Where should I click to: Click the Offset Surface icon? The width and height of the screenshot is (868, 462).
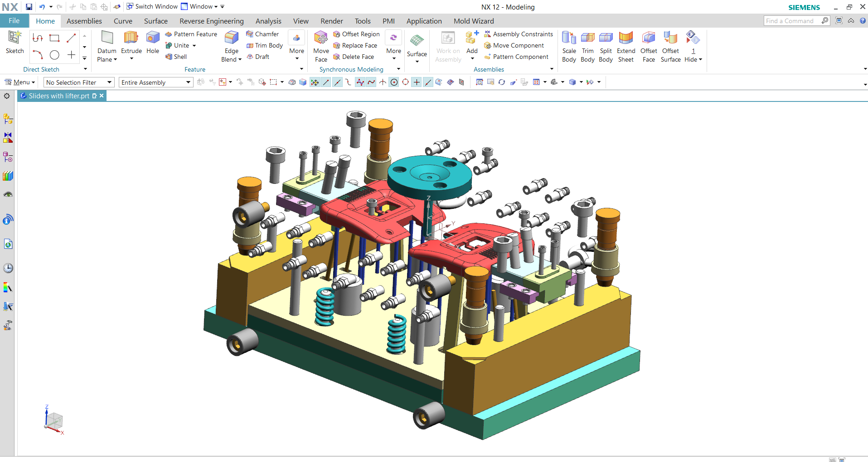670,38
